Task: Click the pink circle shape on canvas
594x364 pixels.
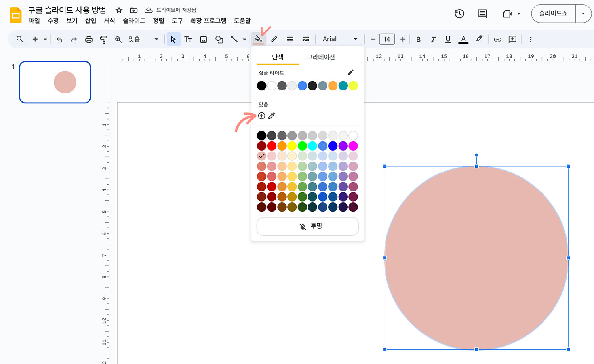Action: click(476, 258)
